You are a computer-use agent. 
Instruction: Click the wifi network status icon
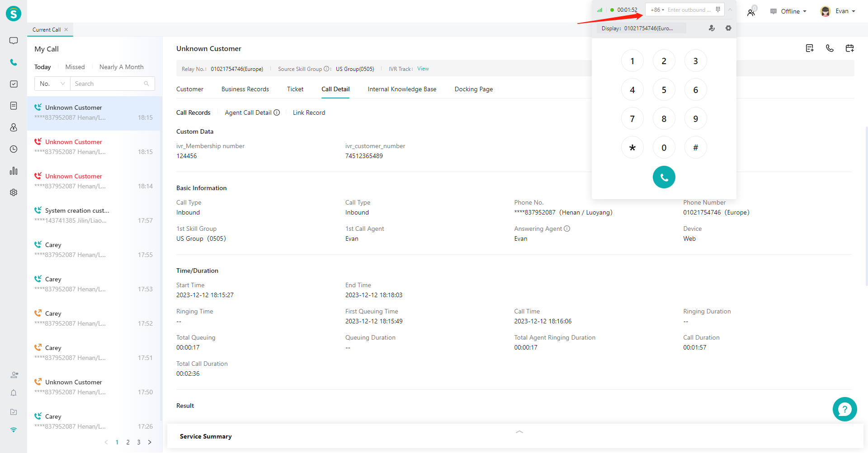pyautogui.click(x=14, y=430)
